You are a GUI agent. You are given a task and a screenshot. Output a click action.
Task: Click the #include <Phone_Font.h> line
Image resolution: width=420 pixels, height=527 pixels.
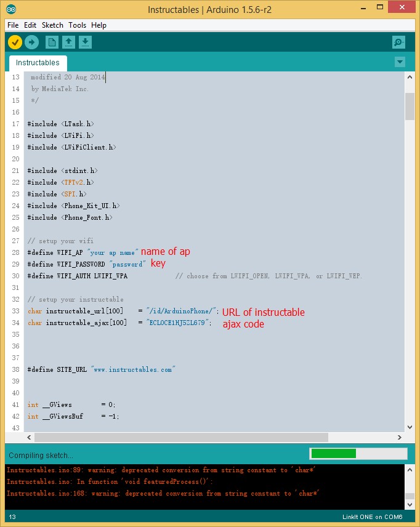pyautogui.click(x=70, y=217)
